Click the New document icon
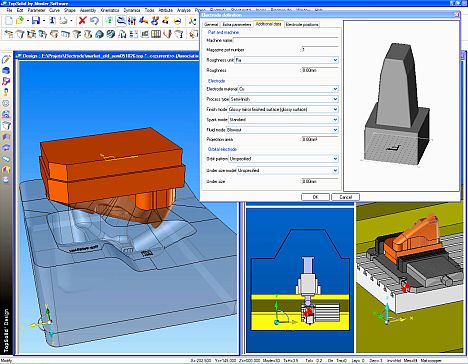Viewport: 468px width, 364px height. pyautogui.click(x=9, y=21)
